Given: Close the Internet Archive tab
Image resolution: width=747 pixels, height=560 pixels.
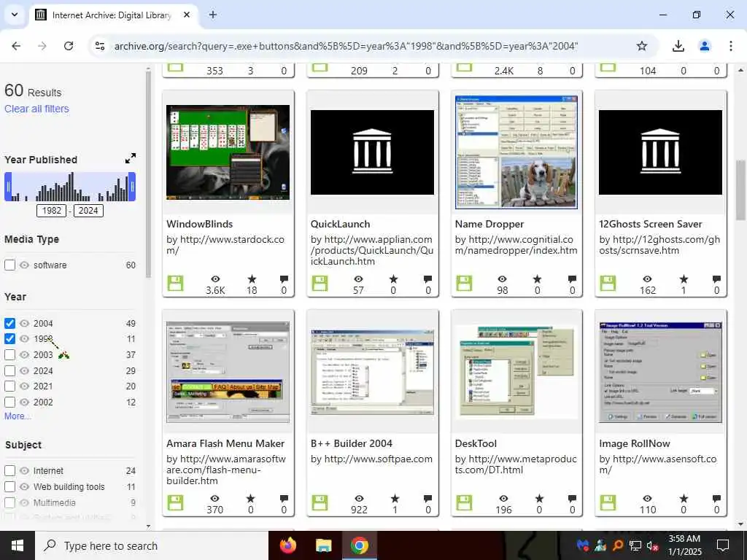Looking at the screenshot, I should pos(187,15).
